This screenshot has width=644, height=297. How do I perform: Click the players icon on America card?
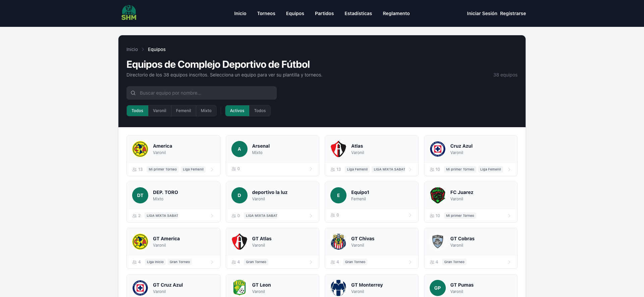coord(135,169)
